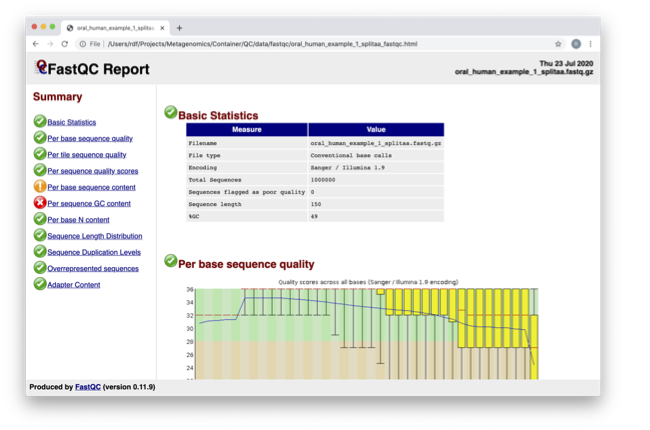The image size is (650, 430).
Task: Jump to Sequence Duplication Levels section
Action: pos(94,252)
